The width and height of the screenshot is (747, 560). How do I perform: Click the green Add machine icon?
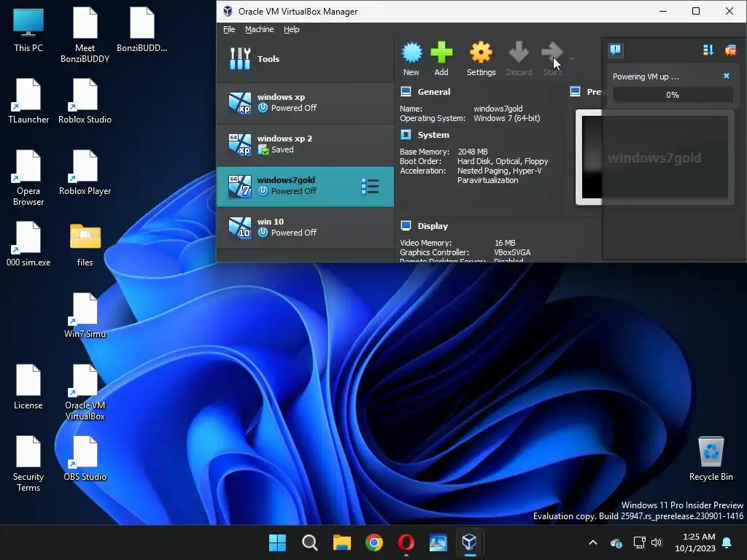pos(441,52)
